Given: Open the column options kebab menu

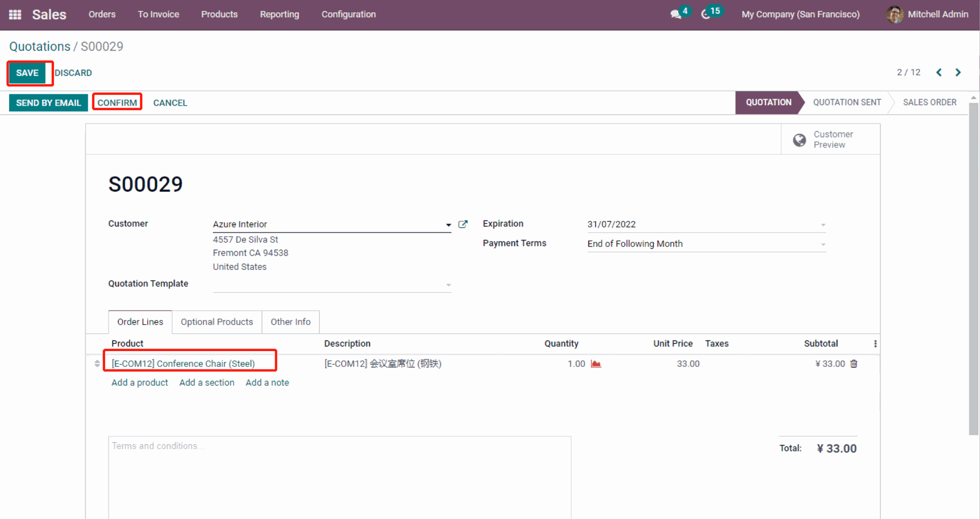Looking at the screenshot, I should 875,344.
